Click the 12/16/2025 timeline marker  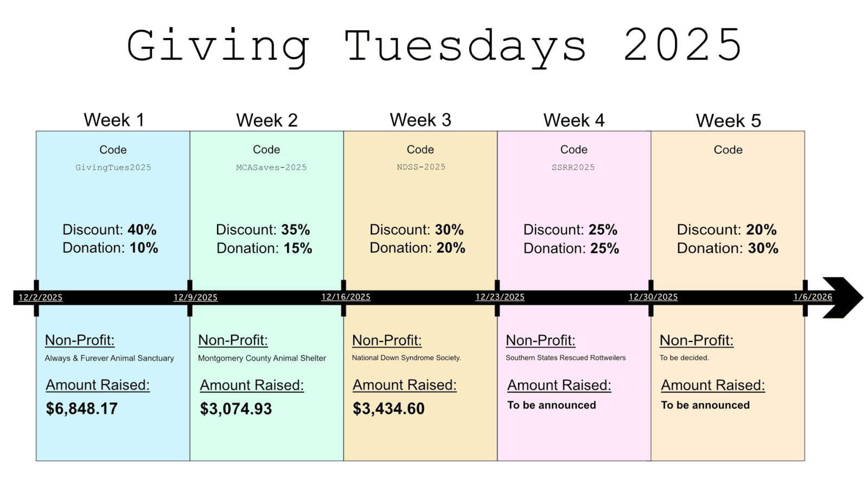tap(346, 297)
